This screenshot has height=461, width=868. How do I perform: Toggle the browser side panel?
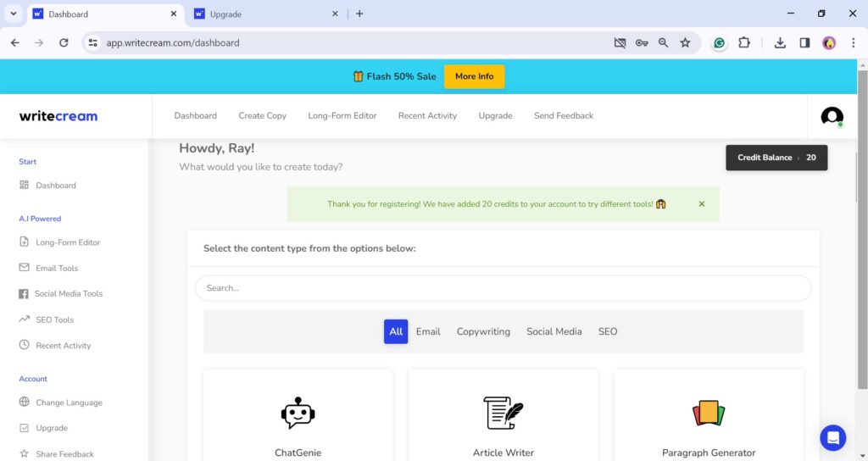(x=805, y=42)
